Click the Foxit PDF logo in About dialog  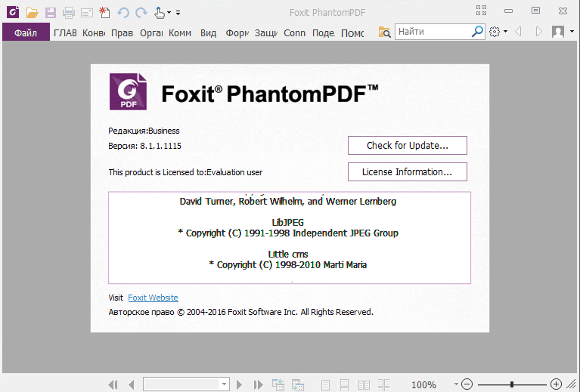128,91
